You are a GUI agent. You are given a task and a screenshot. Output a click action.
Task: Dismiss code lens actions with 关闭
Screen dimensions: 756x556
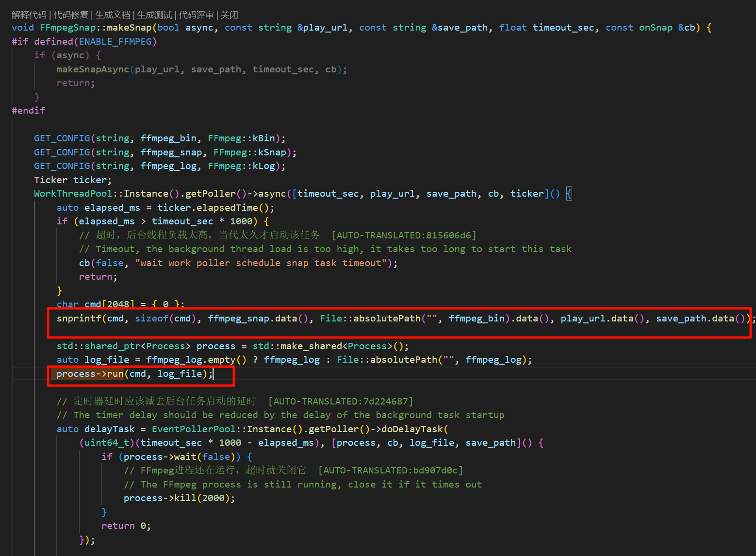[x=230, y=15]
